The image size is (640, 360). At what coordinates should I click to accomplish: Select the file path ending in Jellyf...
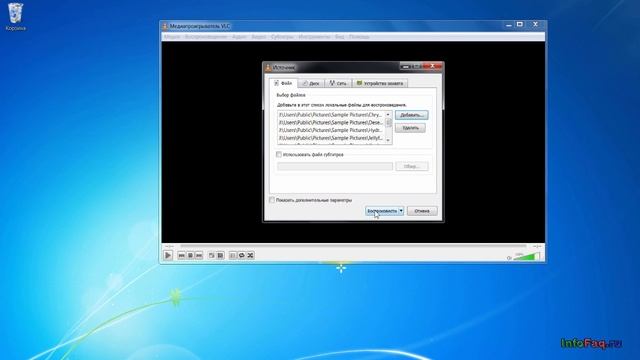coord(331,138)
